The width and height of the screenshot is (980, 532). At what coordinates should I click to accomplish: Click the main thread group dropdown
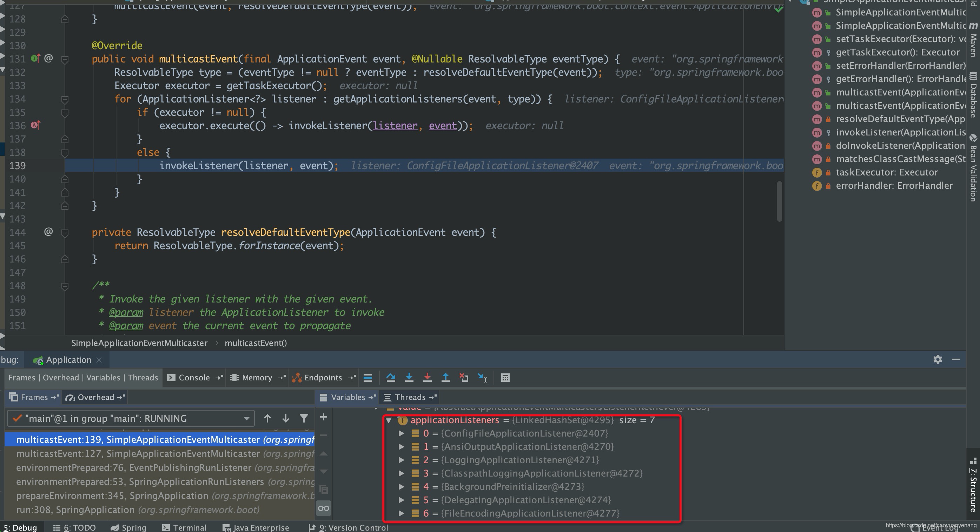click(130, 418)
